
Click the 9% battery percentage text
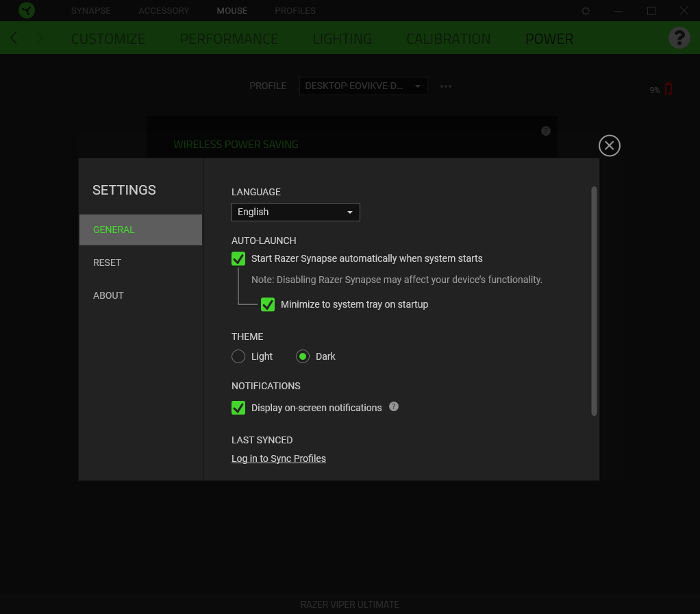(655, 90)
